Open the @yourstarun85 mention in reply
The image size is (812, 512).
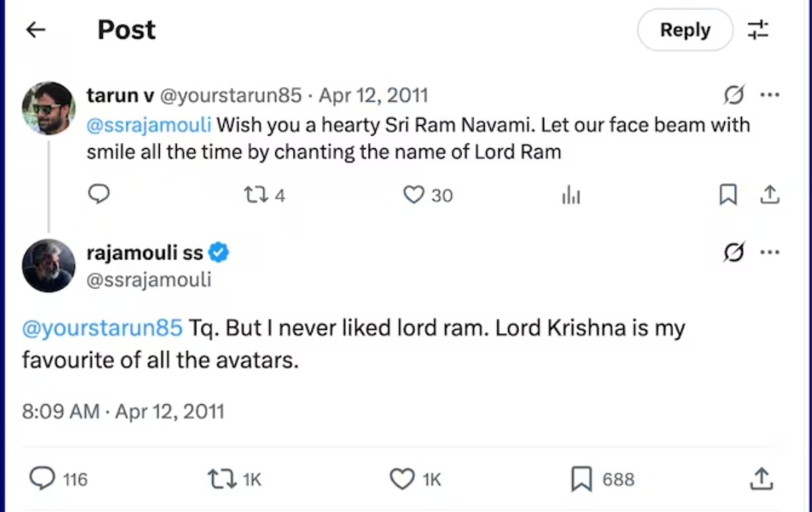click(102, 328)
